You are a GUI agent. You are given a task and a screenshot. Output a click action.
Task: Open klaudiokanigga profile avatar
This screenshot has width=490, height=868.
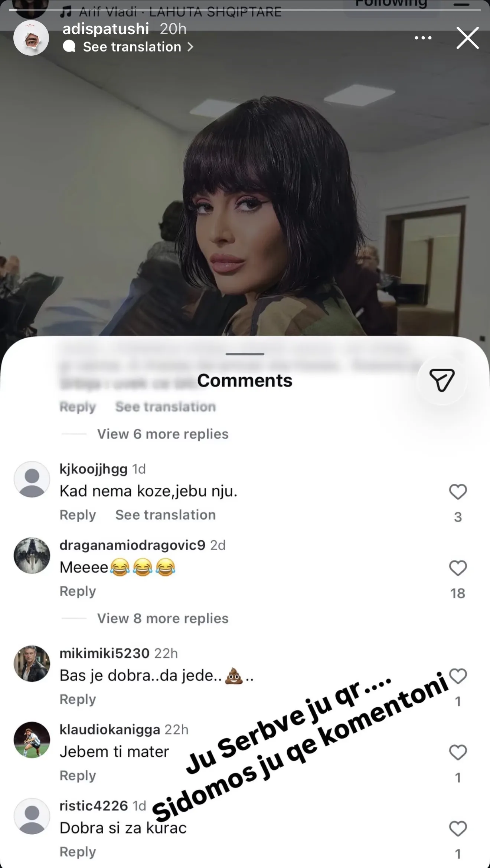pyautogui.click(x=32, y=740)
